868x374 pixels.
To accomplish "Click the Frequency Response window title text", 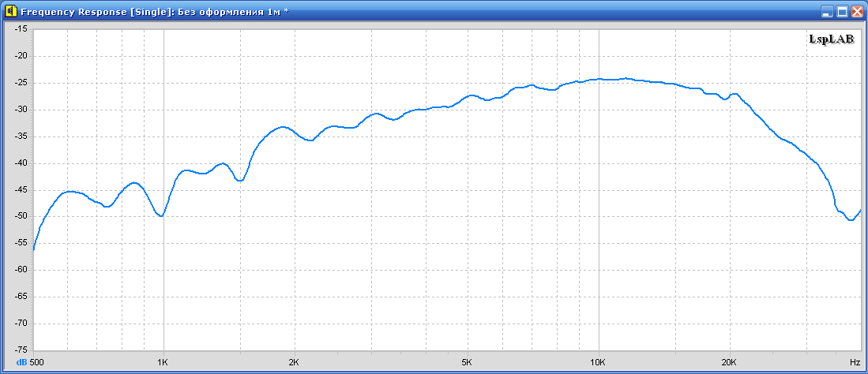I will 155,12.
